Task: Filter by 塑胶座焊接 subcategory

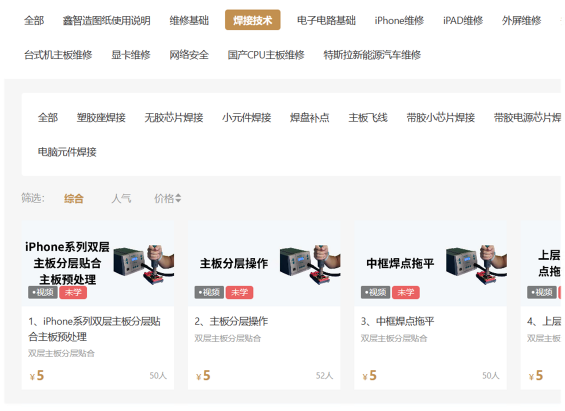Action: click(x=101, y=117)
